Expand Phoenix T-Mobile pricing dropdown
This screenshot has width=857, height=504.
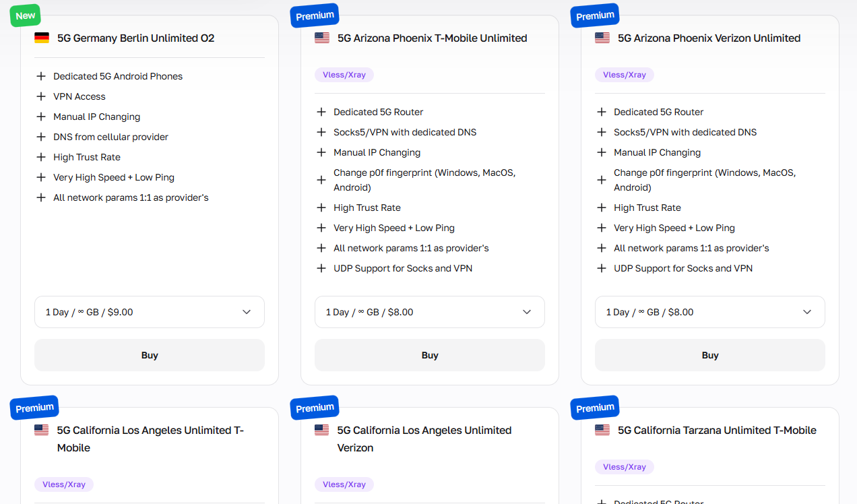coord(429,312)
